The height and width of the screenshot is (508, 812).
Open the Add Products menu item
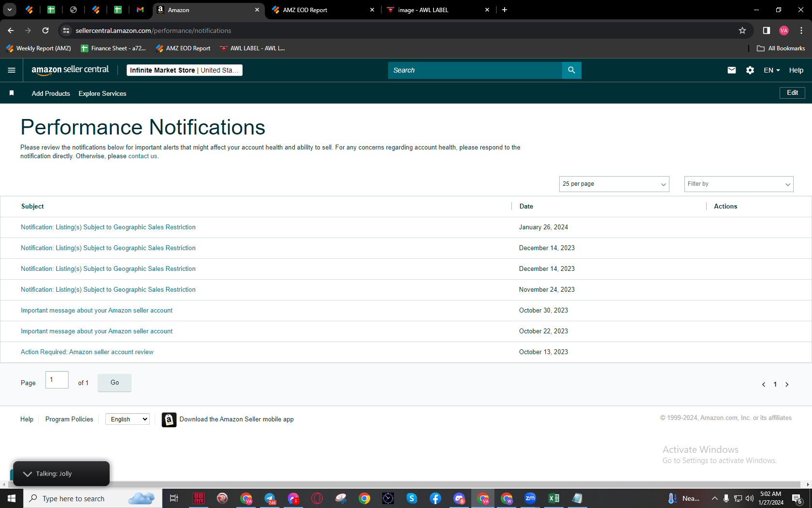coord(51,93)
